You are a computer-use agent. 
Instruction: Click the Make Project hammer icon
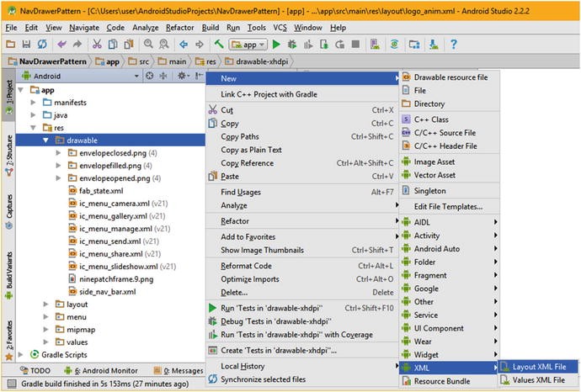click(219, 44)
